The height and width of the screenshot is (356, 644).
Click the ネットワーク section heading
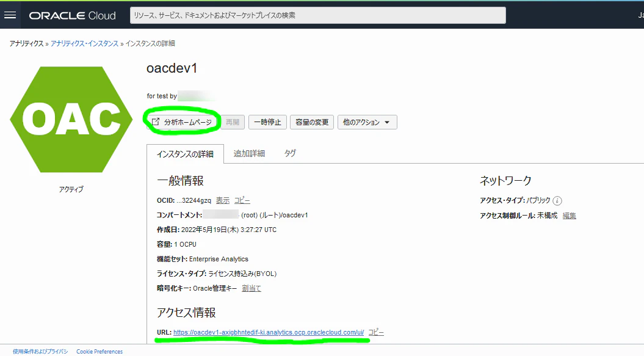point(505,181)
